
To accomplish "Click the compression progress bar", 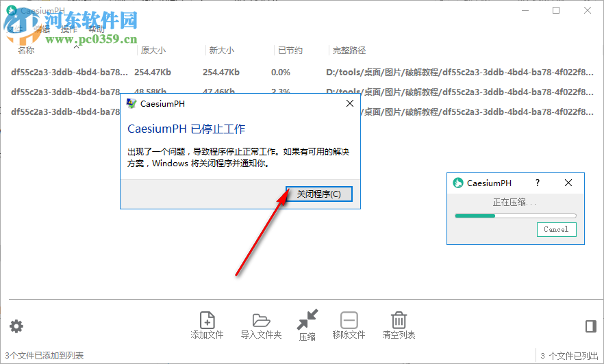I will 516,216.
